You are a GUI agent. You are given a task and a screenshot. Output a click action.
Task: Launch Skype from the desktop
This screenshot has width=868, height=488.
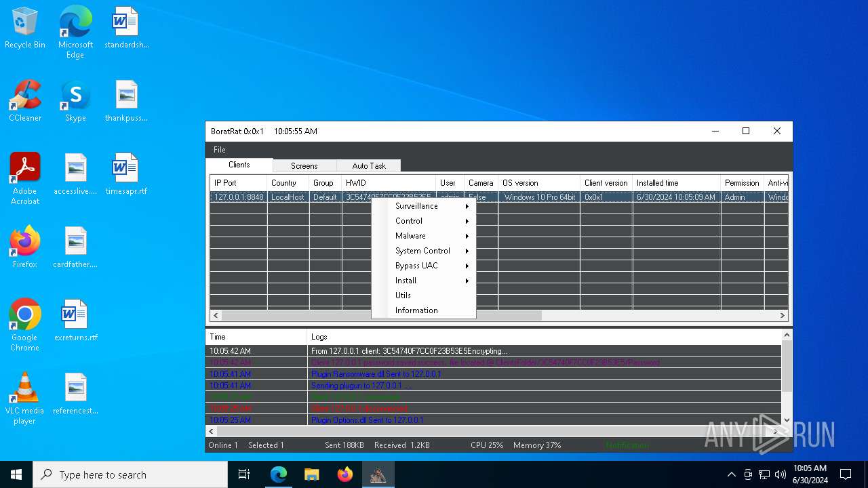(75, 102)
